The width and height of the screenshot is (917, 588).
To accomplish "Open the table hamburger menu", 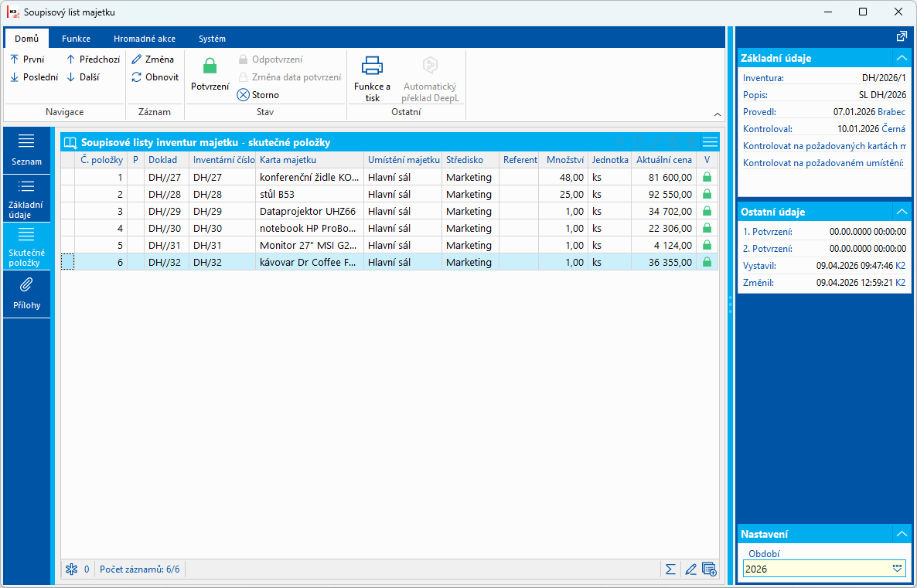I will (710, 142).
